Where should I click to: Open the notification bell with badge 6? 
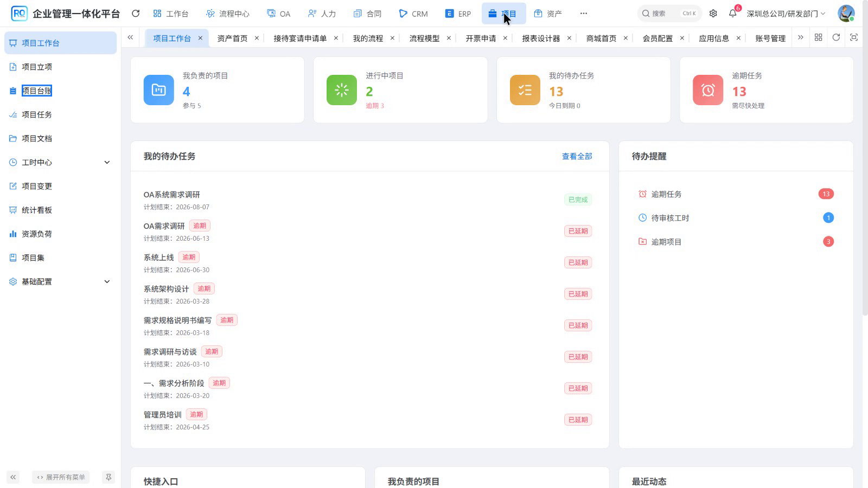click(x=733, y=13)
